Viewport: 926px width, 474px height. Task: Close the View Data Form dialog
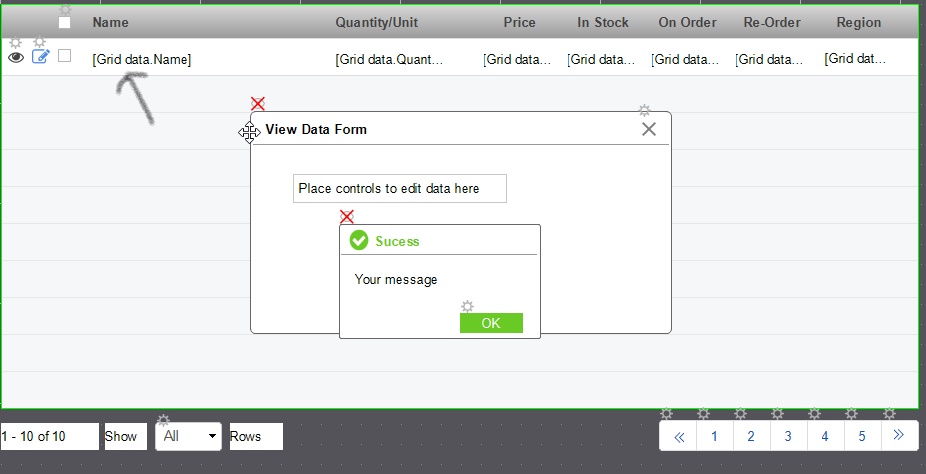tap(649, 129)
